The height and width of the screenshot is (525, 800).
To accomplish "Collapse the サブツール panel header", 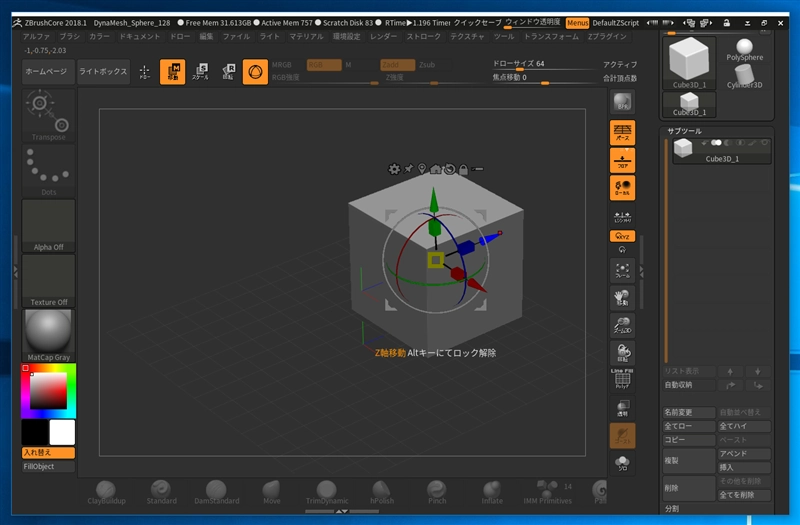I will (x=684, y=131).
